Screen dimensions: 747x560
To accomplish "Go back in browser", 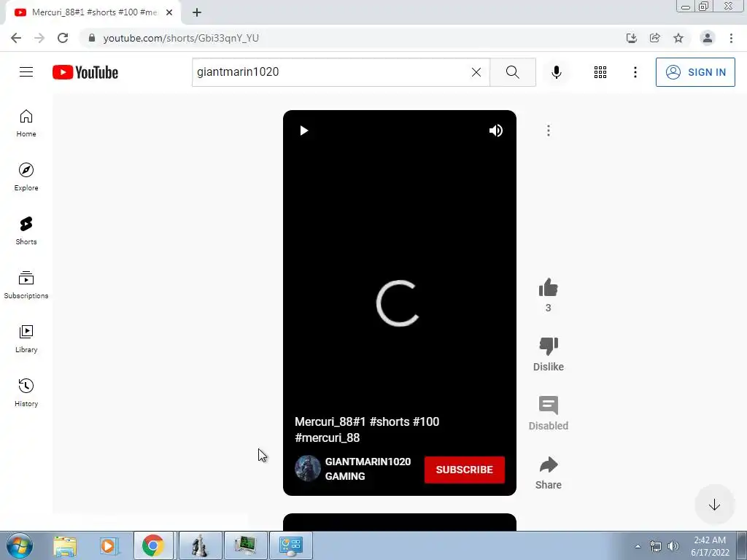I will click(16, 38).
